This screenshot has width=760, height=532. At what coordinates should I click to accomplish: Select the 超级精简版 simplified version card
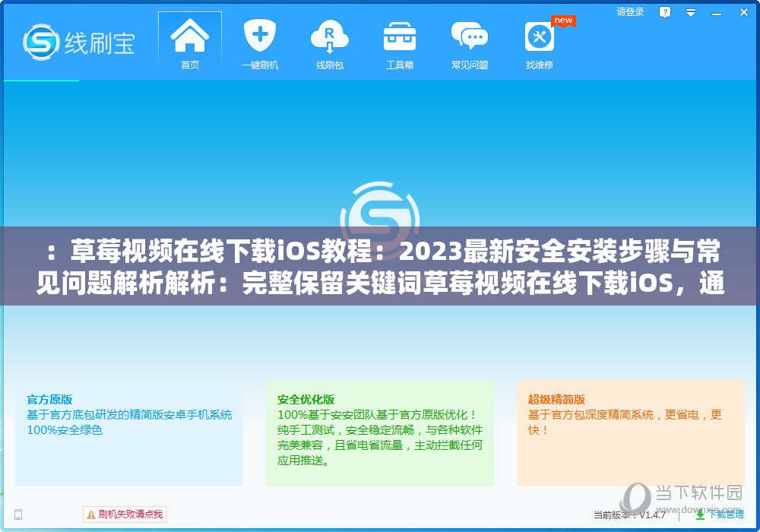(629, 433)
